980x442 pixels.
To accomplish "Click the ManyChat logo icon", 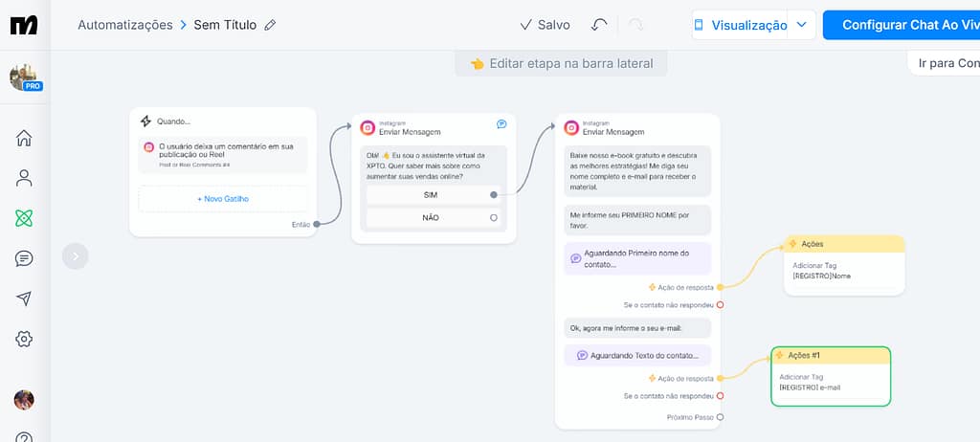I will (24, 26).
